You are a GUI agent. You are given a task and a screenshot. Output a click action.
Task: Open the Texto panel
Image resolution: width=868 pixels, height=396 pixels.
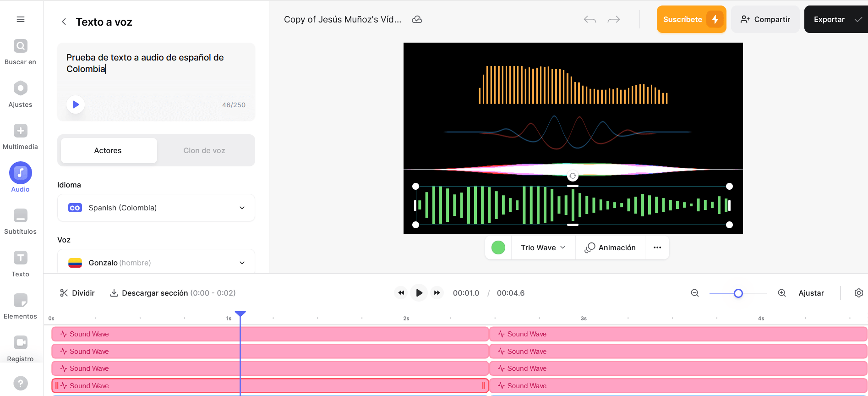pos(20,264)
